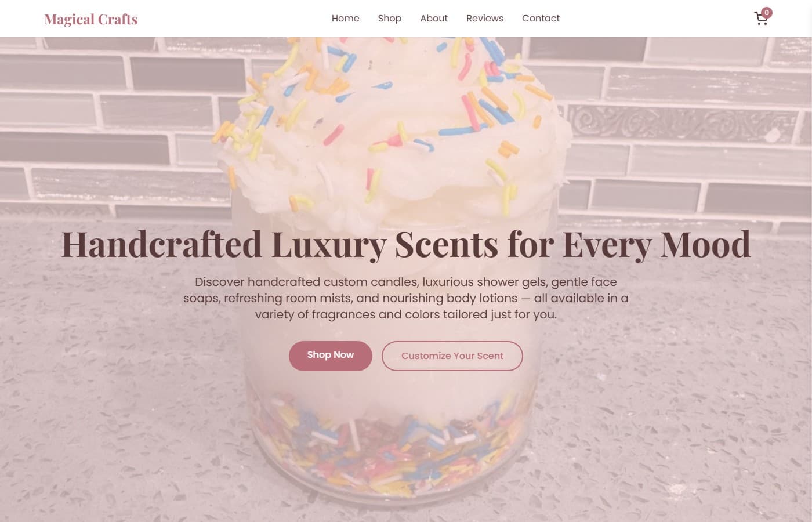Open the Shop menu item
Image resolution: width=812 pixels, height=522 pixels.
pyautogui.click(x=390, y=19)
